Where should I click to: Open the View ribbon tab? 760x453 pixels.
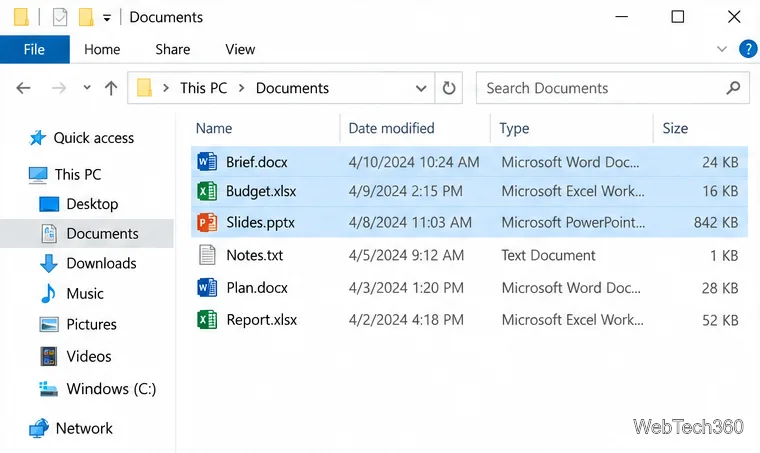240,49
